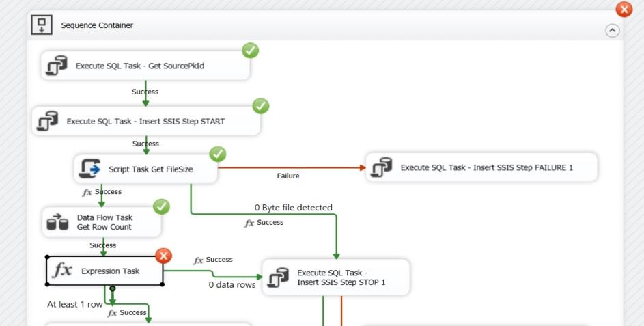Click the Sequence Container icon

42,25
